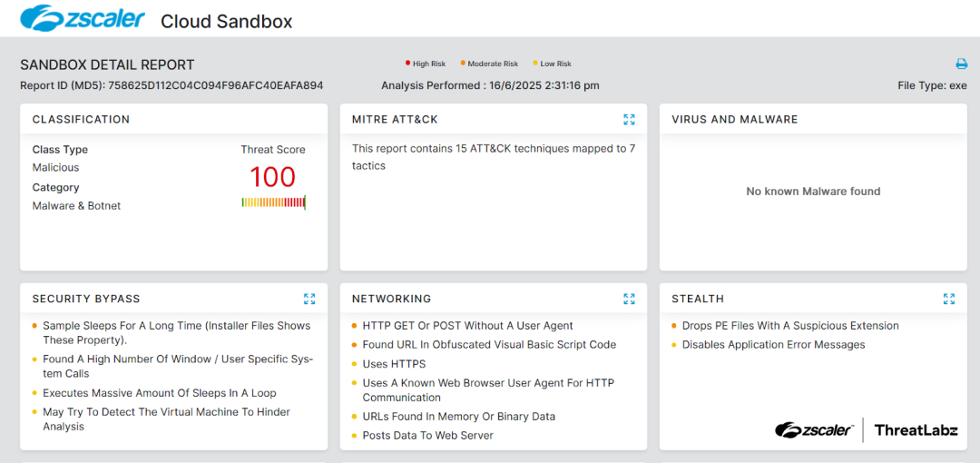Click the Zscaler logo in header
Screen dimensions: 980x463
[83, 18]
